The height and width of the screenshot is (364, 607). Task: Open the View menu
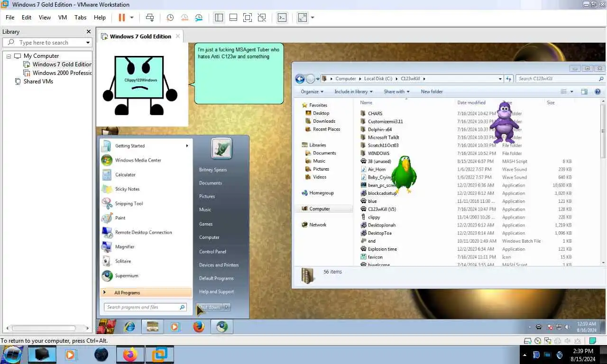pyautogui.click(x=45, y=18)
